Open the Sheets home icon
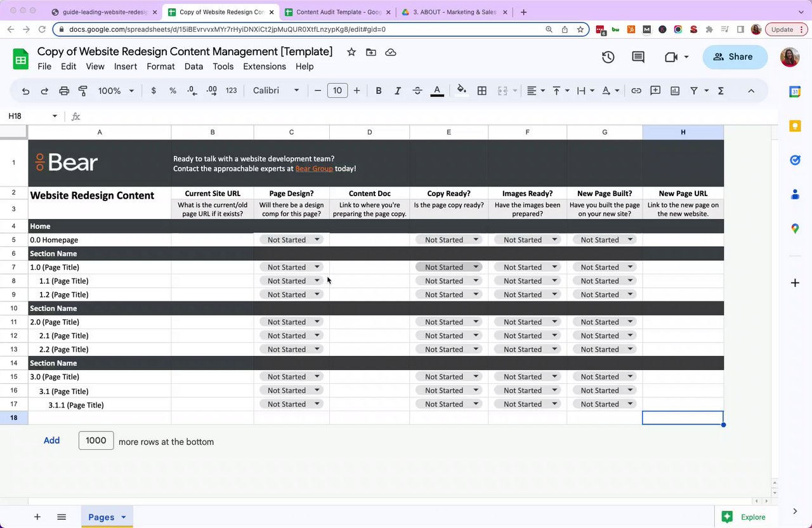Screen dimensions: 812x528 (21, 59)
